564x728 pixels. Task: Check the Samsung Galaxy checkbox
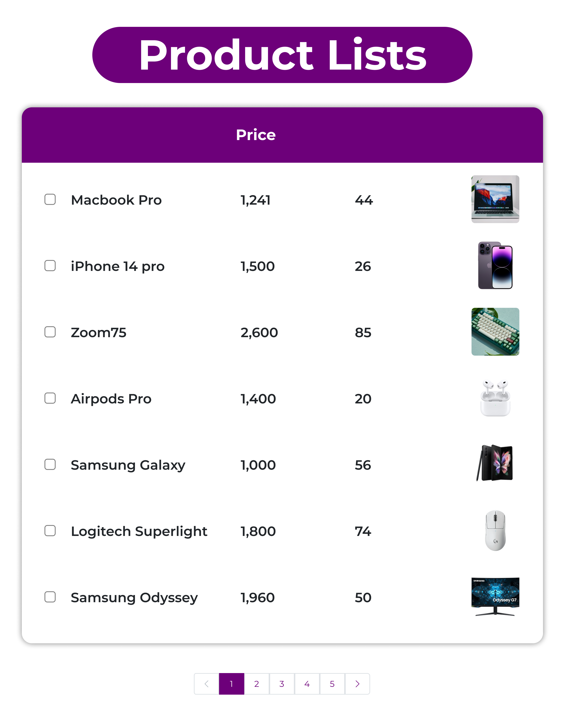tap(50, 464)
